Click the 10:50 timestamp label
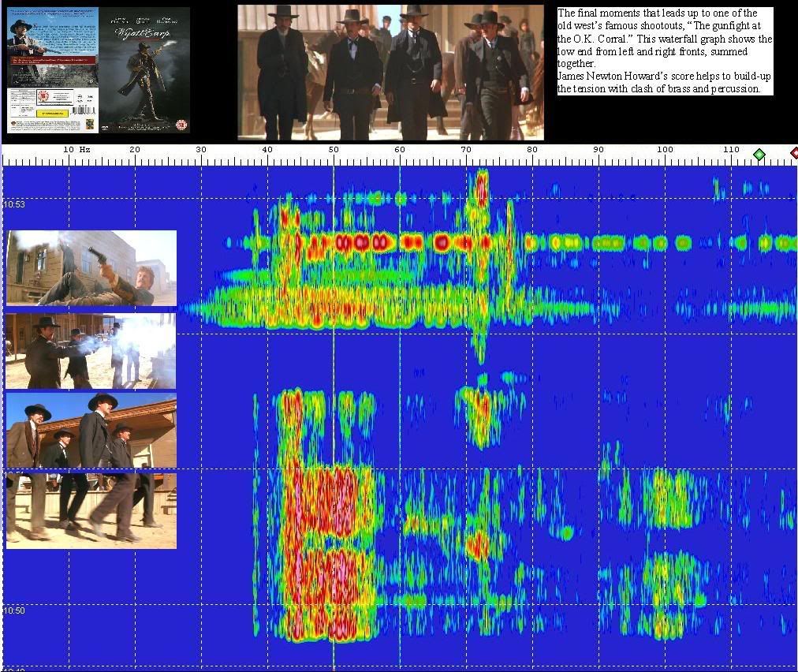 coord(14,610)
